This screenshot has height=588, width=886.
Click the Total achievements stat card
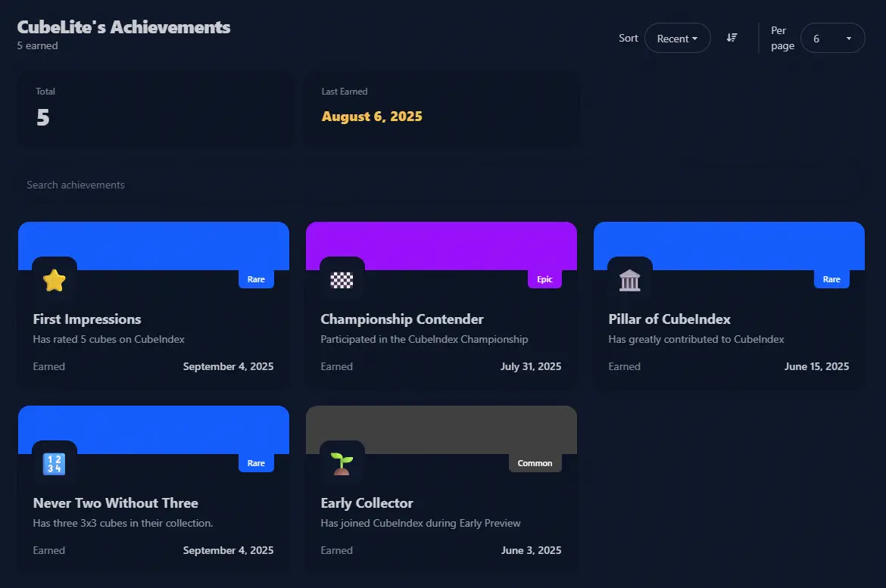(155, 110)
